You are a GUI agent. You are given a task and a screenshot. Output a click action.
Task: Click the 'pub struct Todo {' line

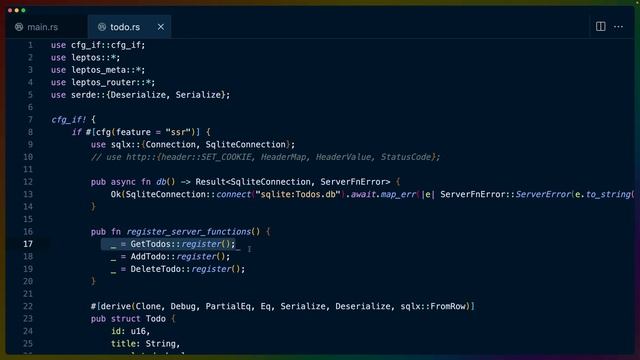tap(133, 319)
